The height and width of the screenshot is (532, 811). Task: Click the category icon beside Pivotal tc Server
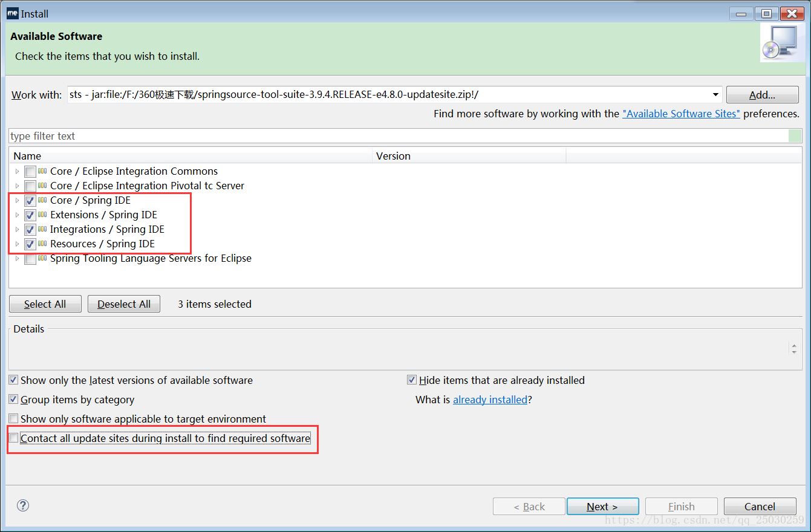click(x=42, y=186)
